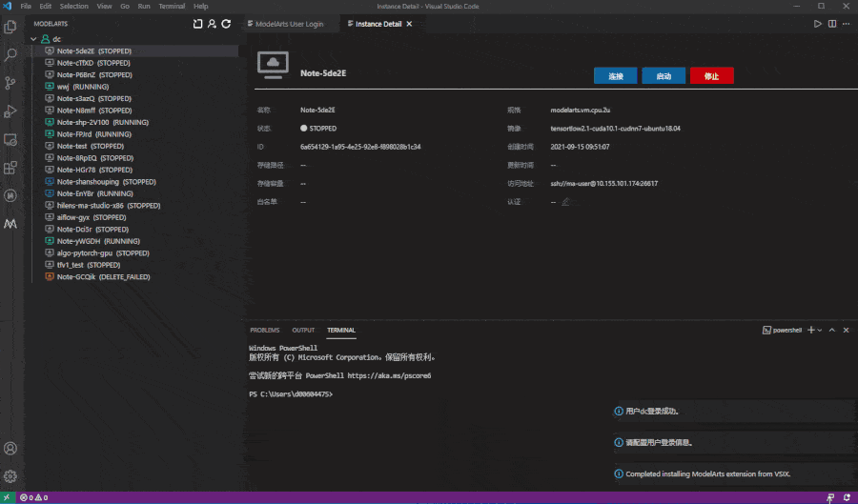
Task: Open Run and Debug view
Action: [10, 111]
